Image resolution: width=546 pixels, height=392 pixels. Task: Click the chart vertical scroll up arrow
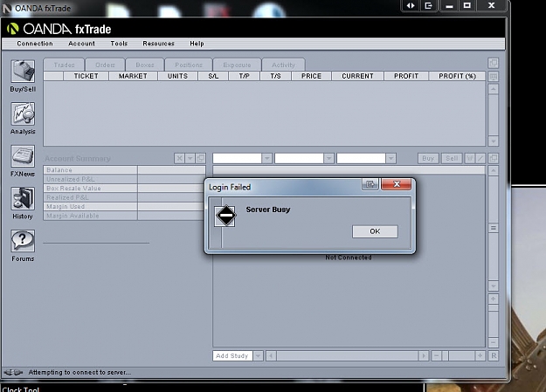(494, 170)
